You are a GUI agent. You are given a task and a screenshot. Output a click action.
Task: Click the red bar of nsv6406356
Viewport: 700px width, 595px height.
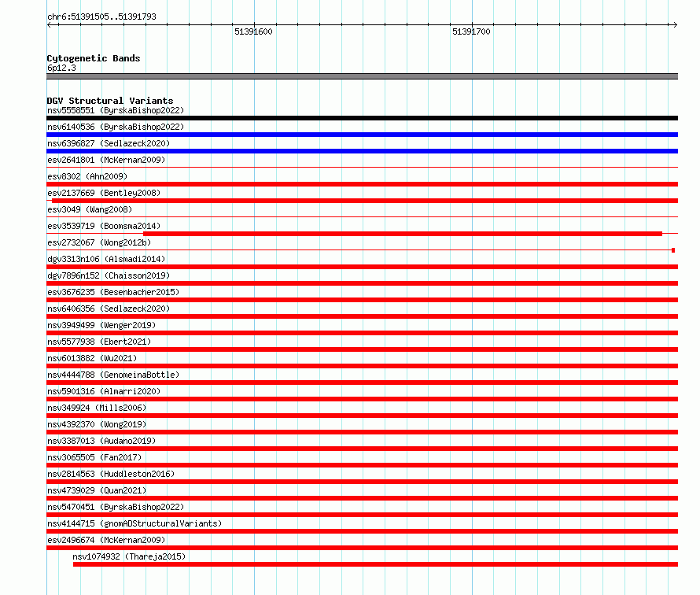pyautogui.click(x=362, y=316)
